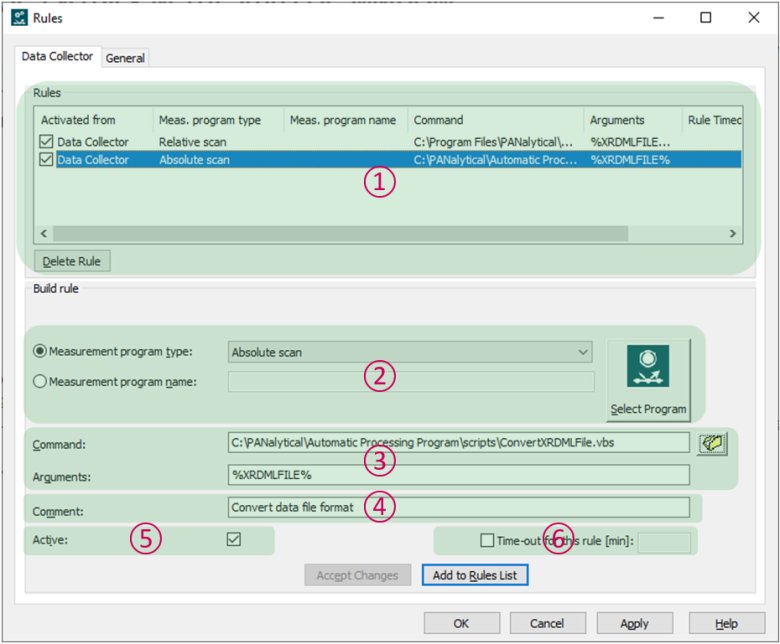Click the Comment text field
This screenshot has width=780, height=644.
coord(458,507)
